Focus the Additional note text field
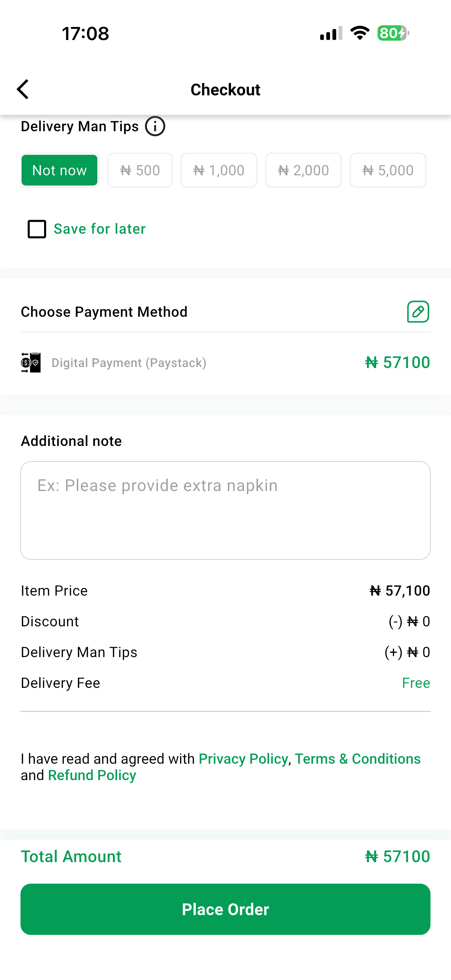This screenshot has width=451, height=980. 225,511
